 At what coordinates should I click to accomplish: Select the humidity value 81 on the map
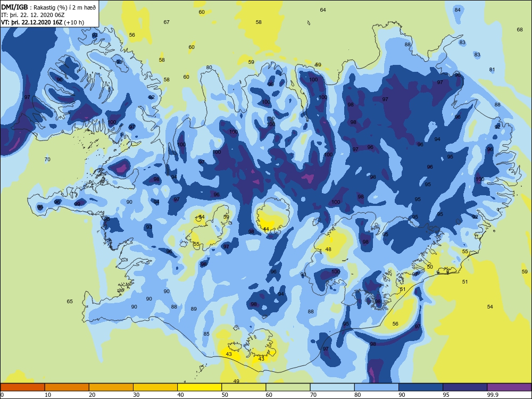(x=492, y=70)
